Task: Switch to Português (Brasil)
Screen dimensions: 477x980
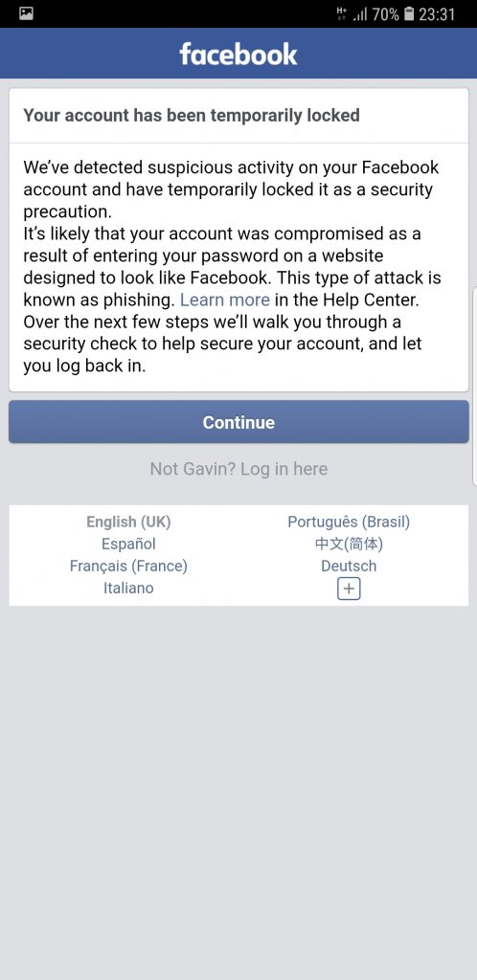Action: tap(349, 522)
